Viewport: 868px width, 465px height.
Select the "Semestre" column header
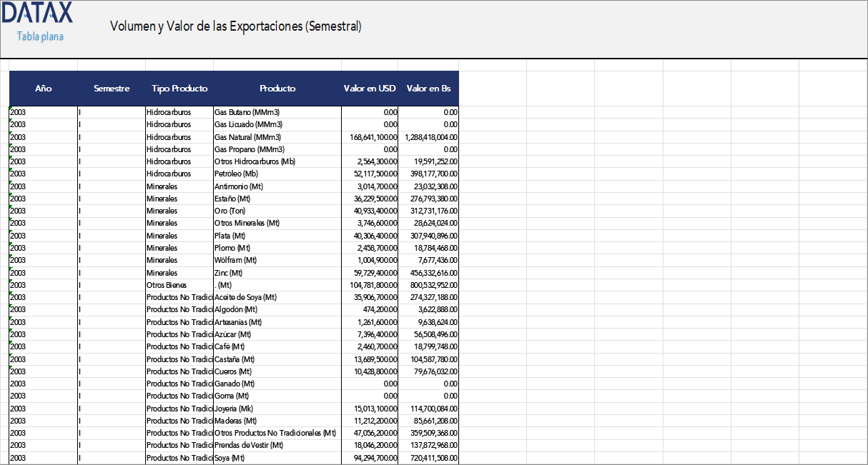tap(112, 89)
